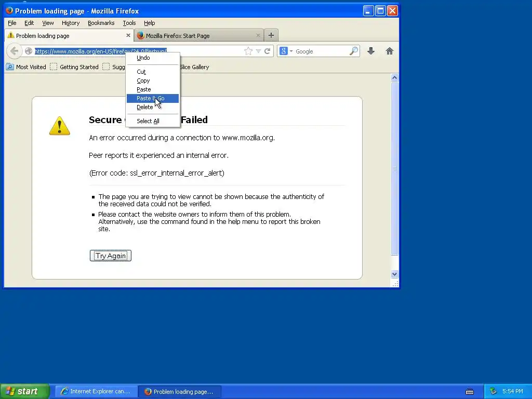
Task: Open a new tab with plus button
Action: point(271,35)
